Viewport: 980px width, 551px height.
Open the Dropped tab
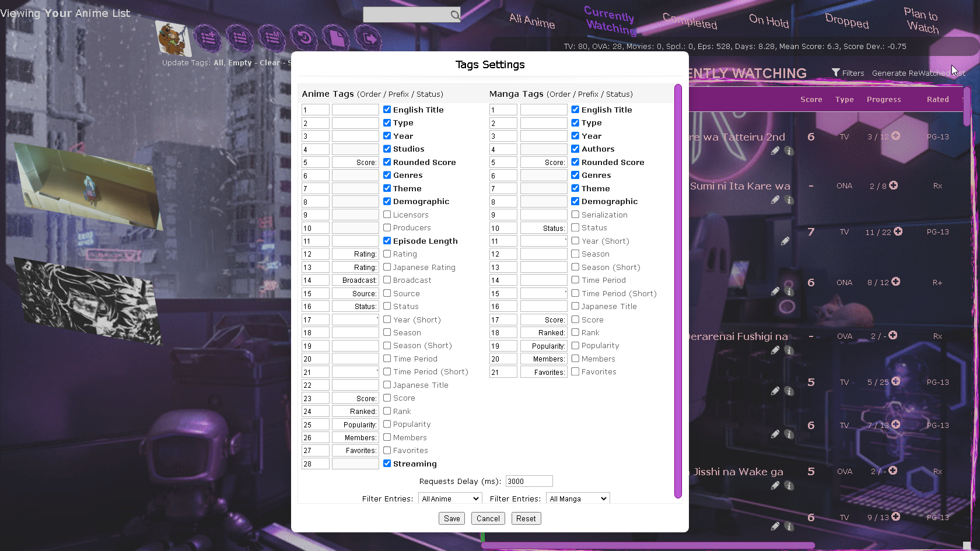(x=847, y=21)
